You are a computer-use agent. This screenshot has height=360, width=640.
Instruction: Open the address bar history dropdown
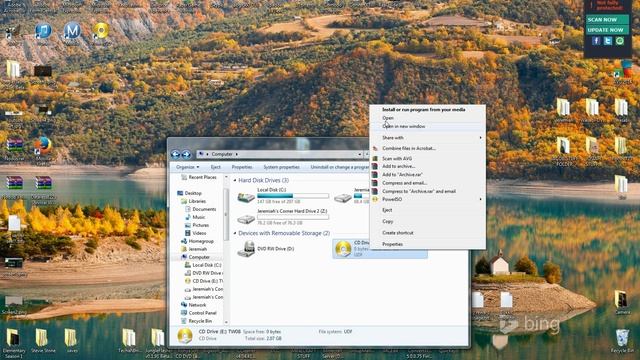tap(360, 154)
